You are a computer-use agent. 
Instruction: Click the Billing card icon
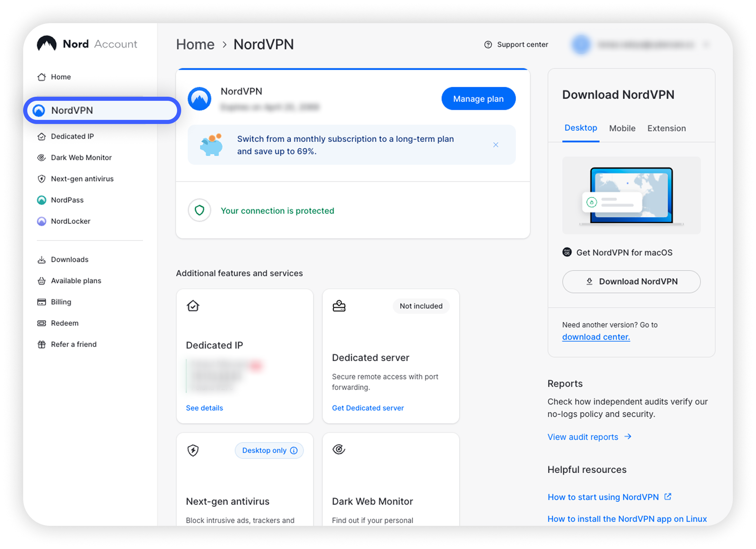tap(42, 302)
